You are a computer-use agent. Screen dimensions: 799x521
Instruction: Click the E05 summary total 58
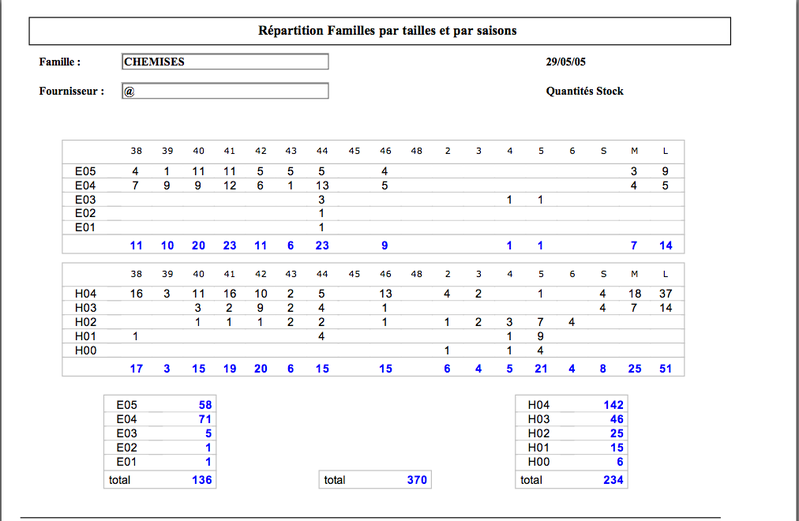pos(205,405)
